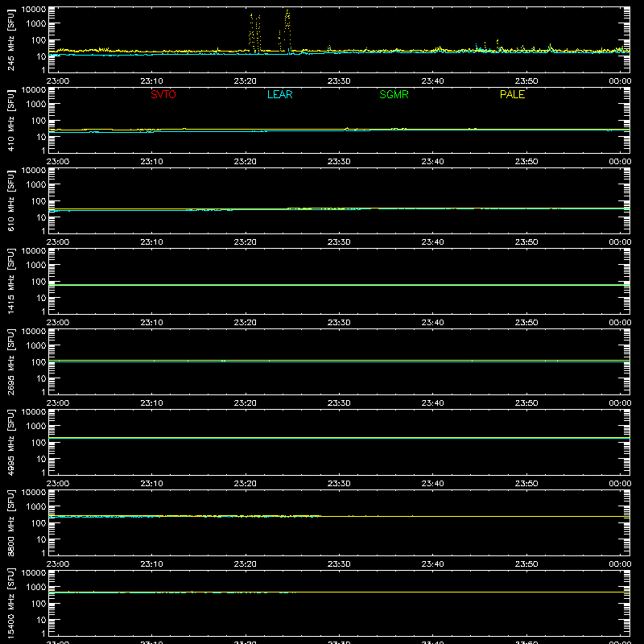Click the 410 MHz [SFU] axis title

tap(10, 121)
